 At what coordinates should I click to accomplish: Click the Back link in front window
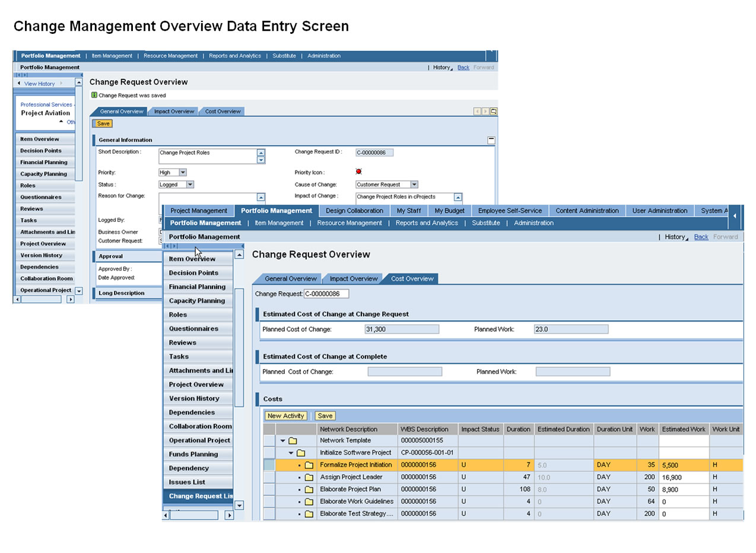tap(701, 237)
